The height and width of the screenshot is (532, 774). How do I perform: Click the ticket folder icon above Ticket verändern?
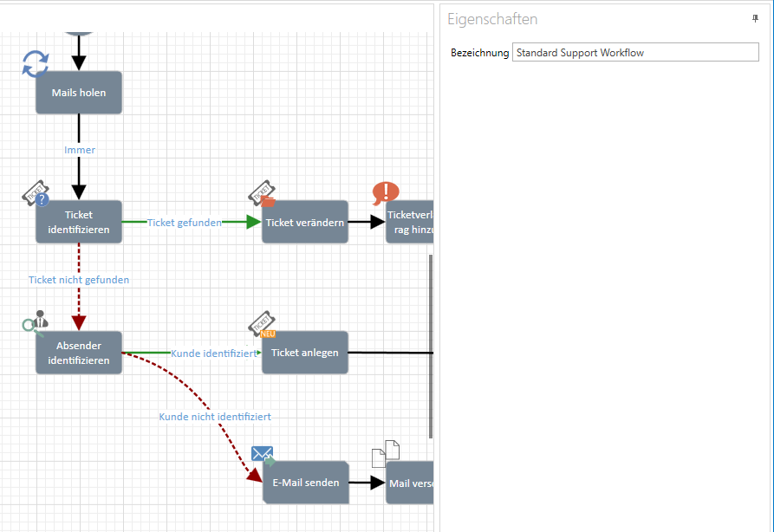coord(262,195)
